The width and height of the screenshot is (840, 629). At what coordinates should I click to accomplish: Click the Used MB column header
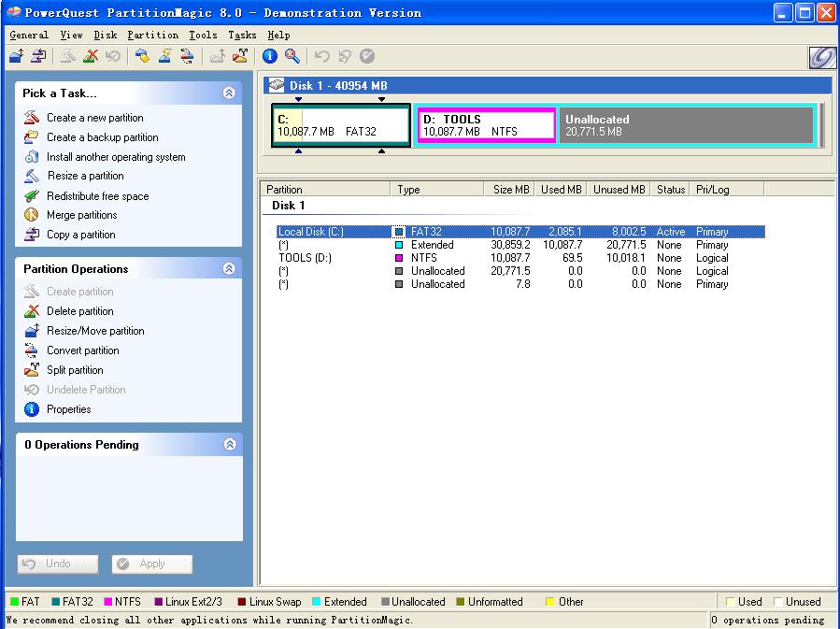561,189
